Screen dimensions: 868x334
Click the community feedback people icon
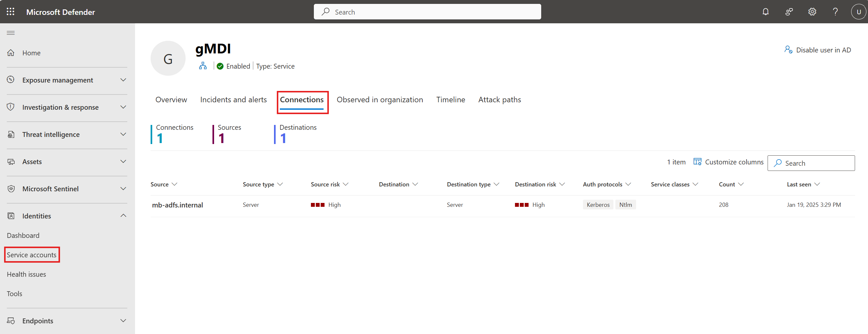click(789, 12)
